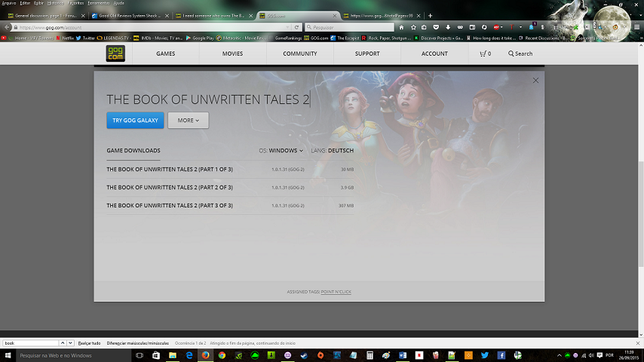Viewport: 644px width, 362px height.
Task: Open the SUPPORT navigation menu
Action: coord(367,54)
